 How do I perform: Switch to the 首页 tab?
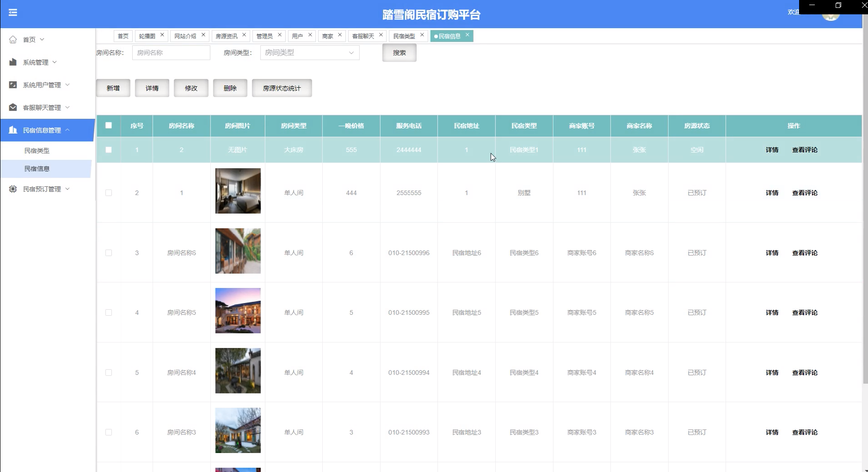123,36
